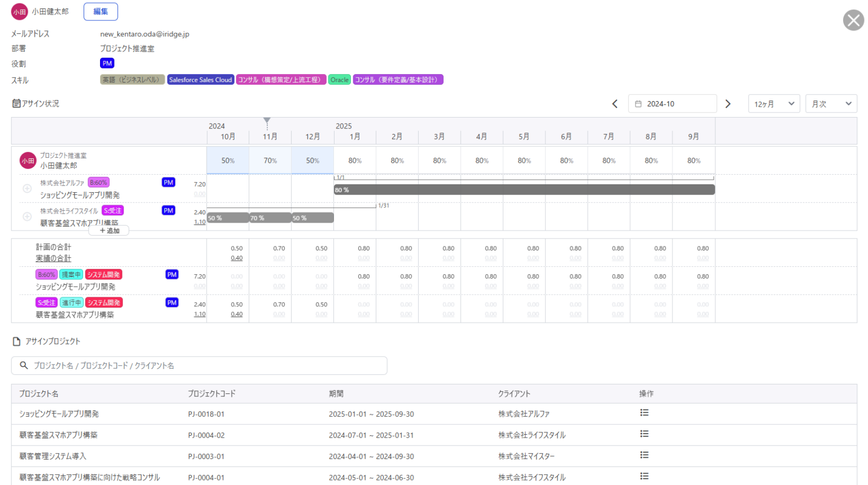Open actions menu for PJ-0004-01 project
868x485 pixels.
[x=644, y=477]
